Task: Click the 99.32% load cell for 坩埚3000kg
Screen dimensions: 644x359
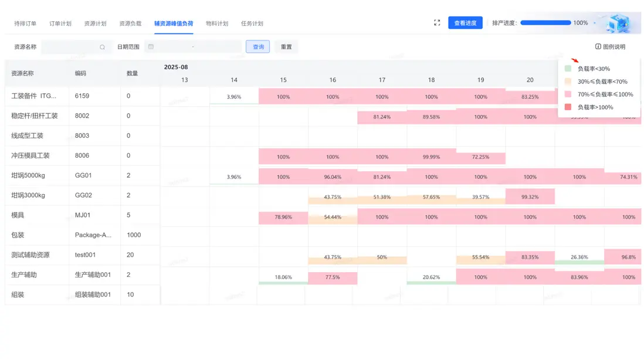Action: pos(530,197)
